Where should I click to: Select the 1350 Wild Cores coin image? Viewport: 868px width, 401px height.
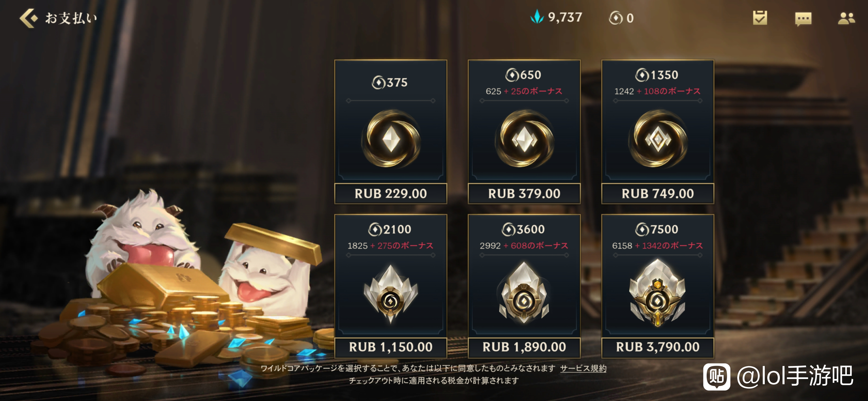[657, 139]
